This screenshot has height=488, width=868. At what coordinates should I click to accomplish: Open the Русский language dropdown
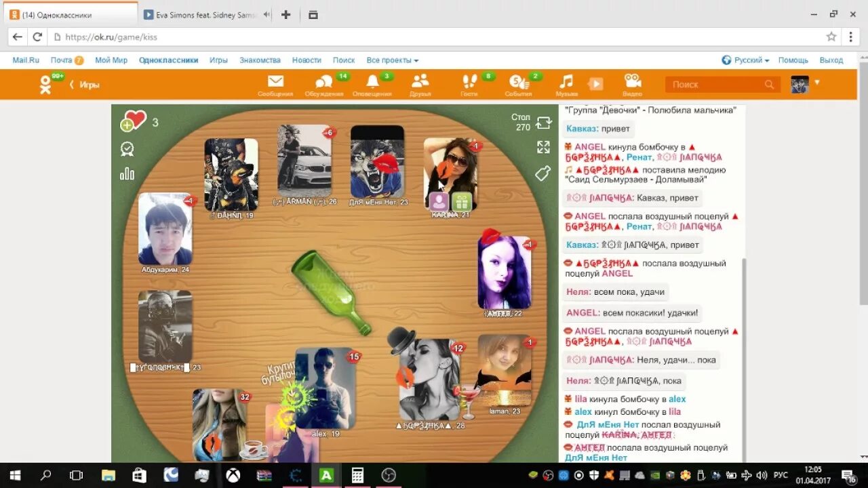coord(745,60)
